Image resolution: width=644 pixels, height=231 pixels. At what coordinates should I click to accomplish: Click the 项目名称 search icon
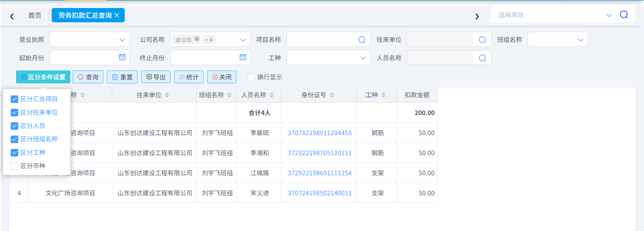pyautogui.click(x=362, y=40)
